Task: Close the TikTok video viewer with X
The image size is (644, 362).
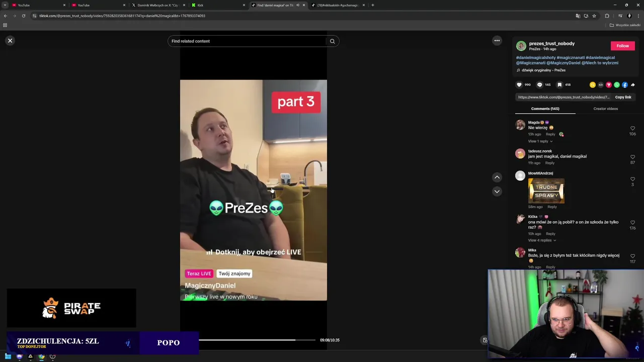Action: pyautogui.click(x=10, y=41)
